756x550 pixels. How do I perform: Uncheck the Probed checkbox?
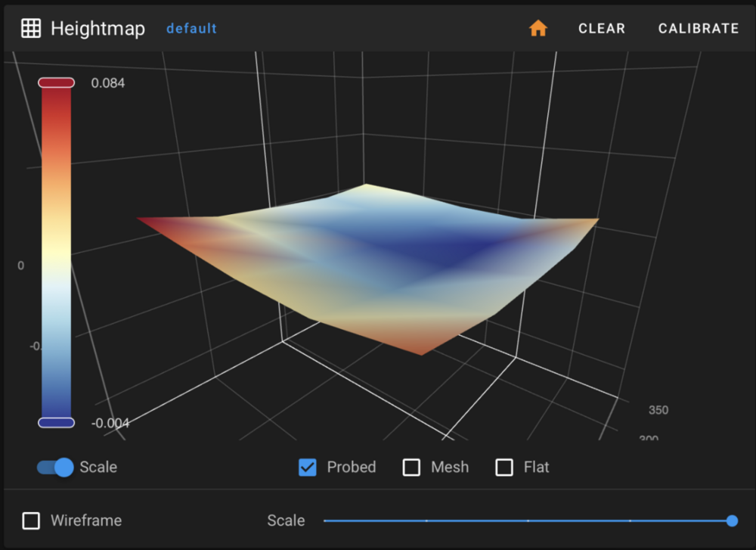click(308, 467)
